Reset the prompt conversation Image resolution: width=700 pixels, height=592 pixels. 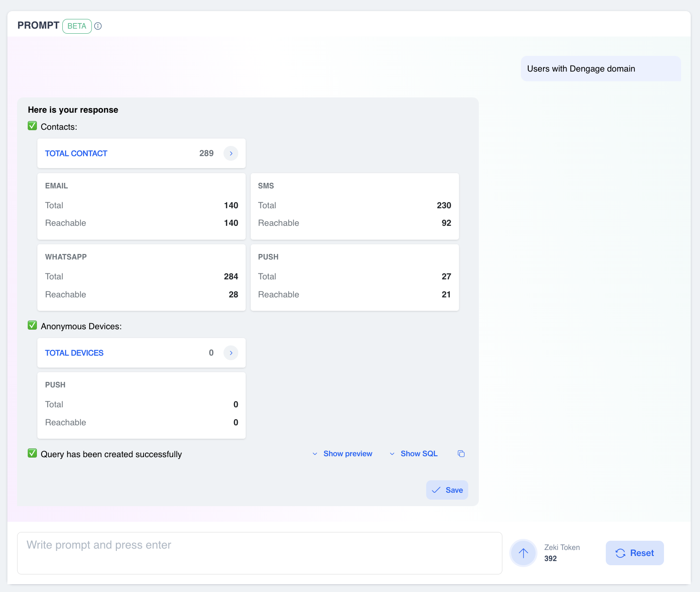click(x=634, y=553)
